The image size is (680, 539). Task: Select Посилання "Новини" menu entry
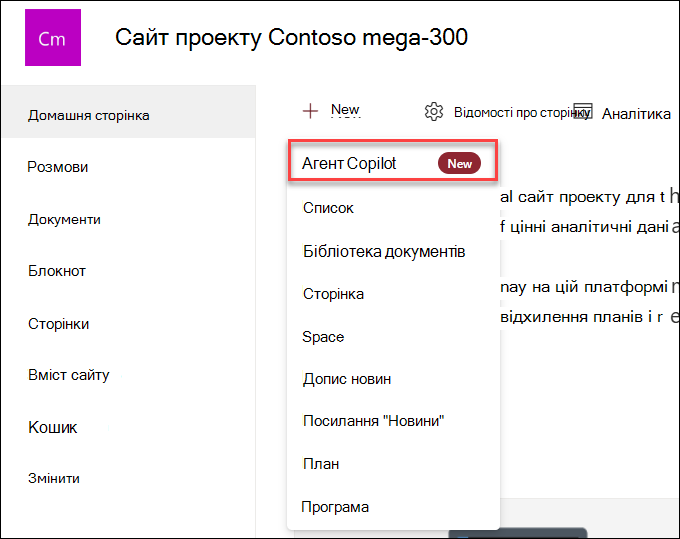(x=373, y=421)
